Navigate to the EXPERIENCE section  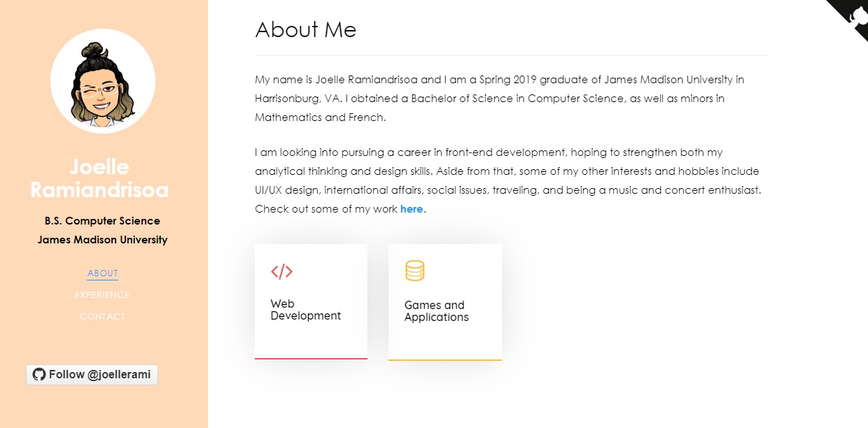click(103, 295)
